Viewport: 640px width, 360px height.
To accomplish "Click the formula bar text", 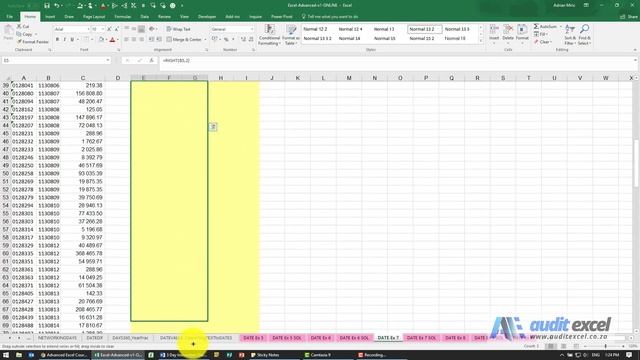I will [176, 60].
